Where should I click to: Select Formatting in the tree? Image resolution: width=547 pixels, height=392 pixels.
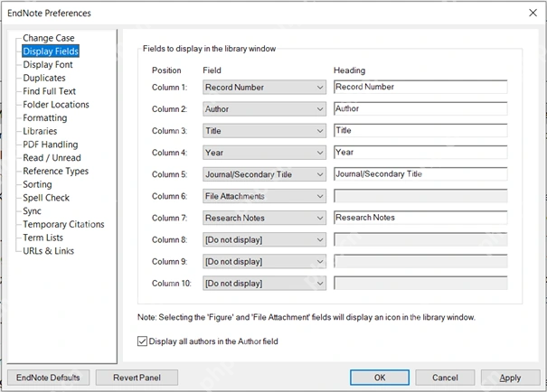[x=44, y=117]
